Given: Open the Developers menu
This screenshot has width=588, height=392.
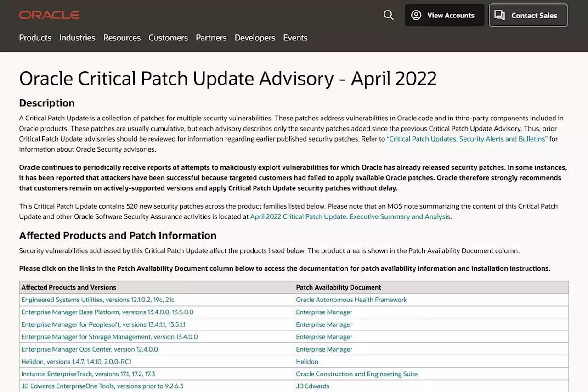Looking at the screenshot, I should click(x=255, y=38).
